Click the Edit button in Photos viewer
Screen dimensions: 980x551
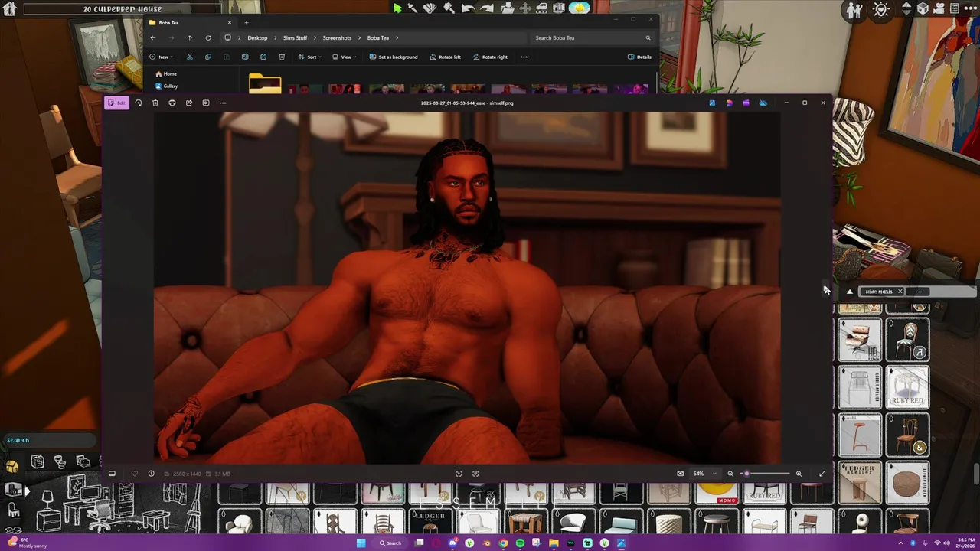117,103
